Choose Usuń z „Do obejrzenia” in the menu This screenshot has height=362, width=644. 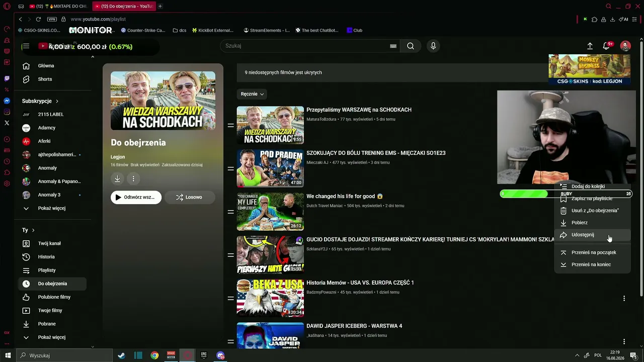pyautogui.click(x=592, y=211)
